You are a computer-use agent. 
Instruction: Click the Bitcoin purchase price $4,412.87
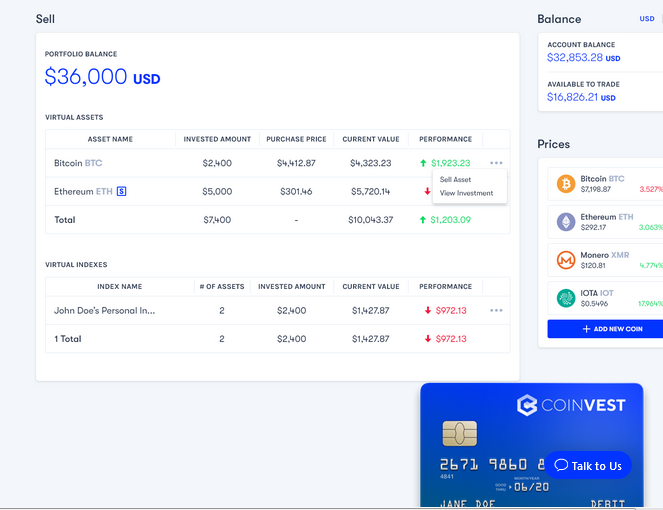(296, 163)
